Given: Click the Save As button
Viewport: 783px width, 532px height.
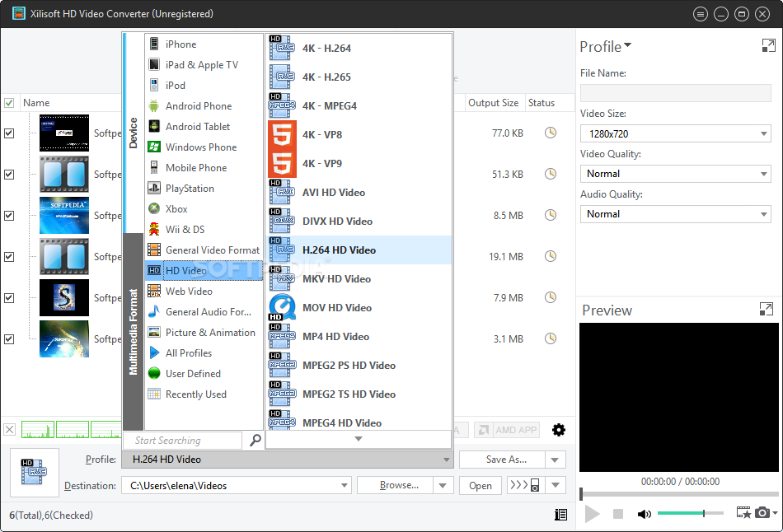Looking at the screenshot, I should click(x=502, y=460).
